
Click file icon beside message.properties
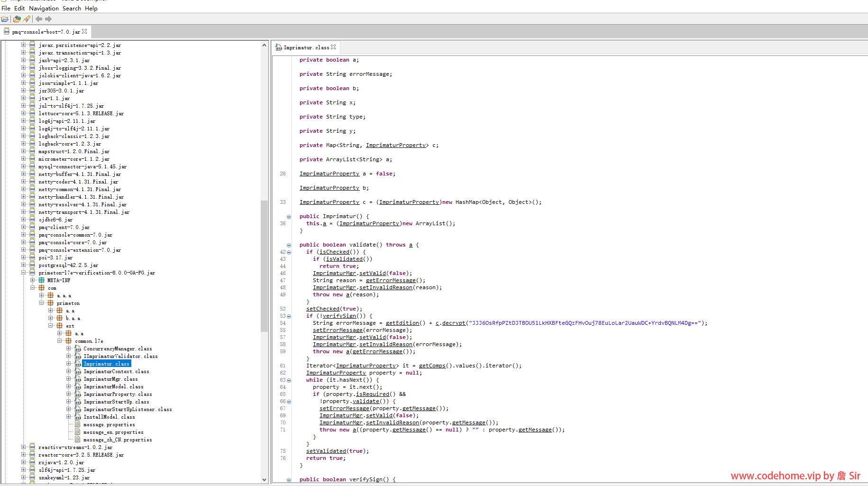click(x=78, y=424)
